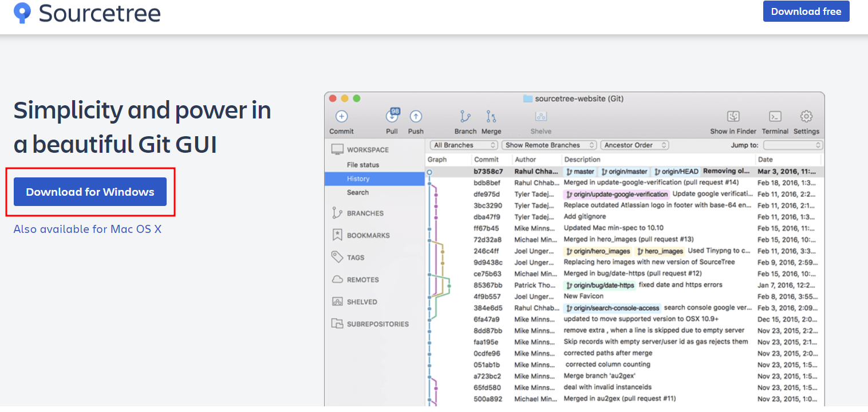Click the SHELVED sidebar icon
The width and height of the screenshot is (868, 412).
coord(337,302)
